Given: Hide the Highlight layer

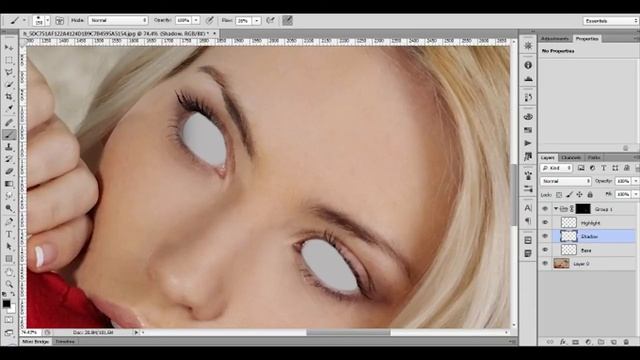Looking at the screenshot, I should 545,222.
